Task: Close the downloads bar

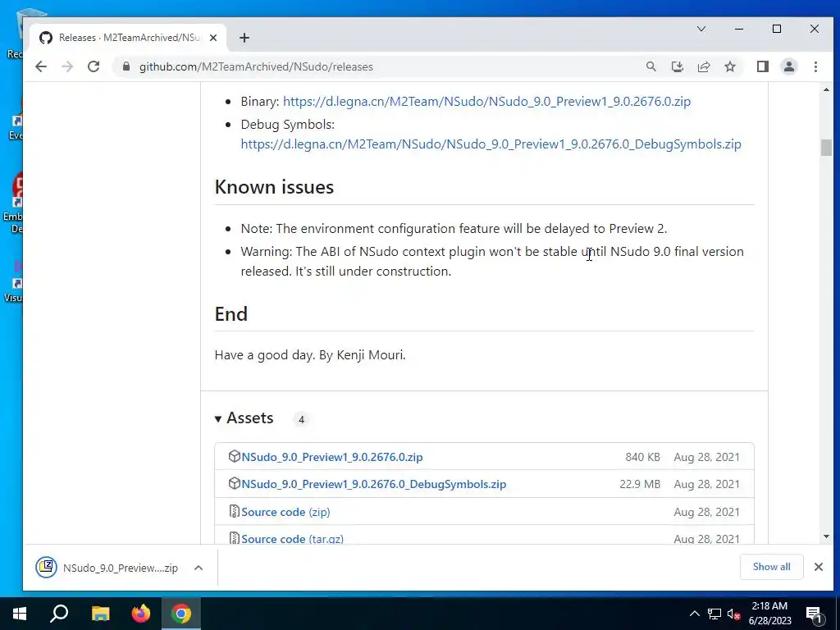Action: (818, 567)
